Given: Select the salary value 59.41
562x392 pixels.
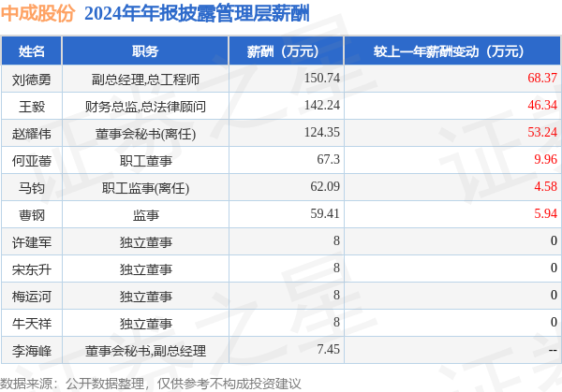Looking at the screenshot, I should 325,213.
